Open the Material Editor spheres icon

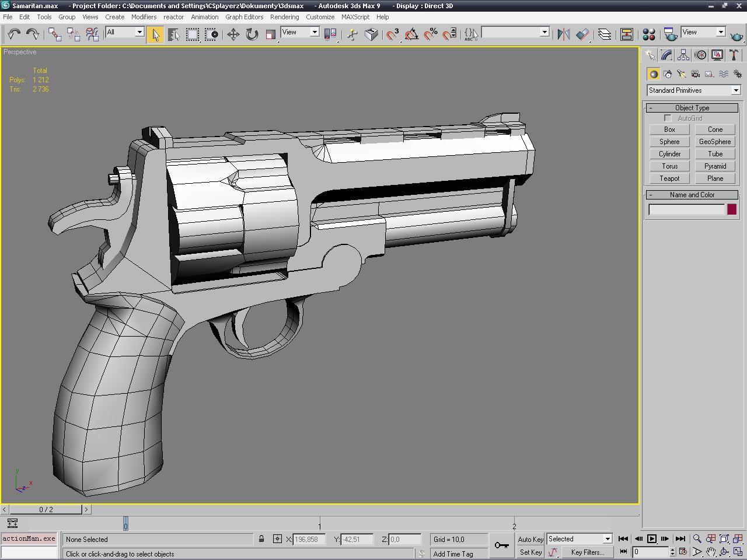[649, 34]
